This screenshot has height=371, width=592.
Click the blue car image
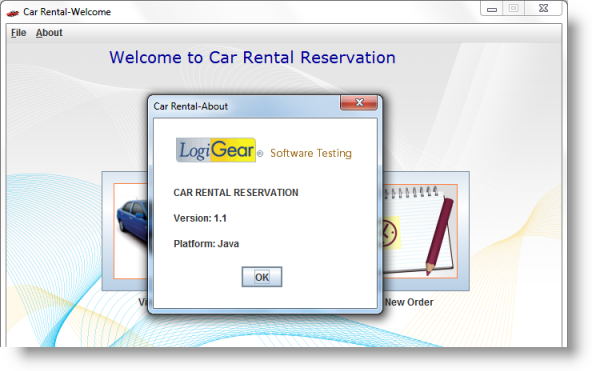pyautogui.click(x=132, y=222)
